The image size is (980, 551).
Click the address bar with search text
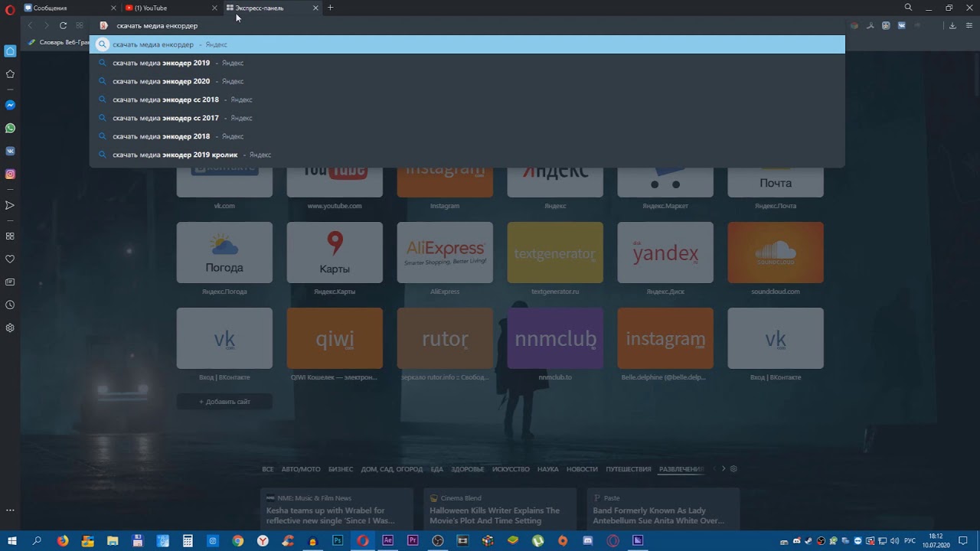point(467,25)
